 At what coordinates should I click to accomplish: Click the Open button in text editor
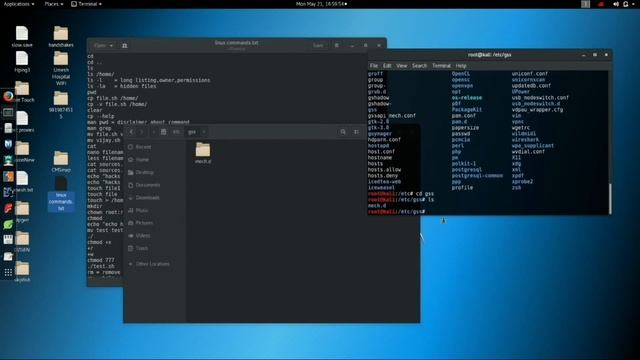click(x=100, y=45)
